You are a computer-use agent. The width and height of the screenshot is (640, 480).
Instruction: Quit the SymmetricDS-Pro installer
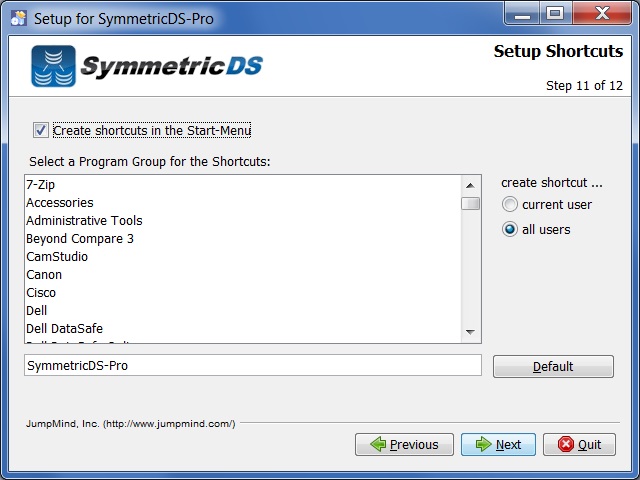579,444
